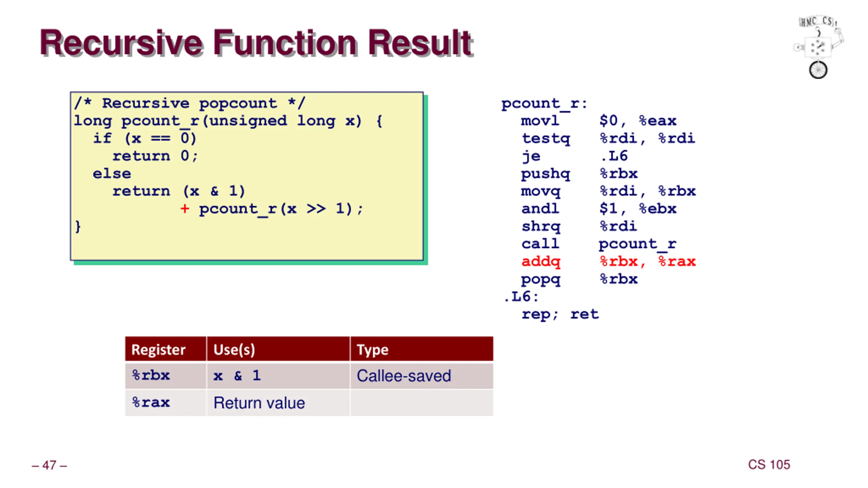This screenshot has height=488, width=868.
Task: Click the slide number 47 footer
Action: (x=50, y=465)
